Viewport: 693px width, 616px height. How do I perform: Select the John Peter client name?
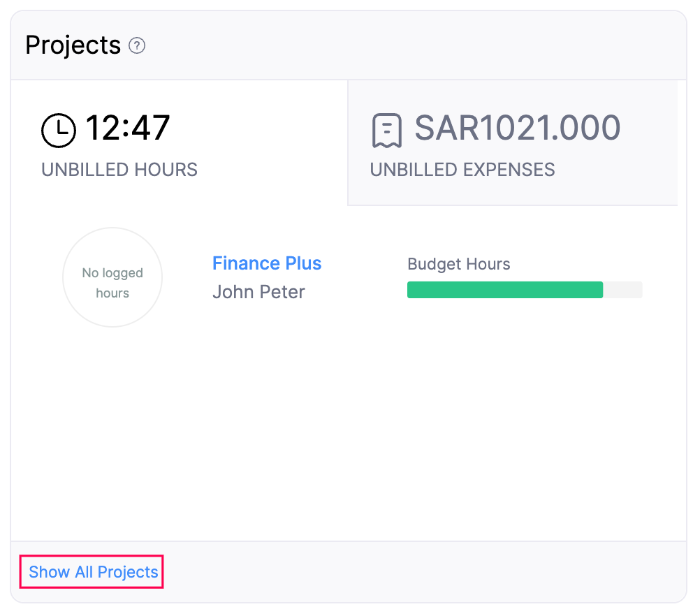click(x=258, y=291)
